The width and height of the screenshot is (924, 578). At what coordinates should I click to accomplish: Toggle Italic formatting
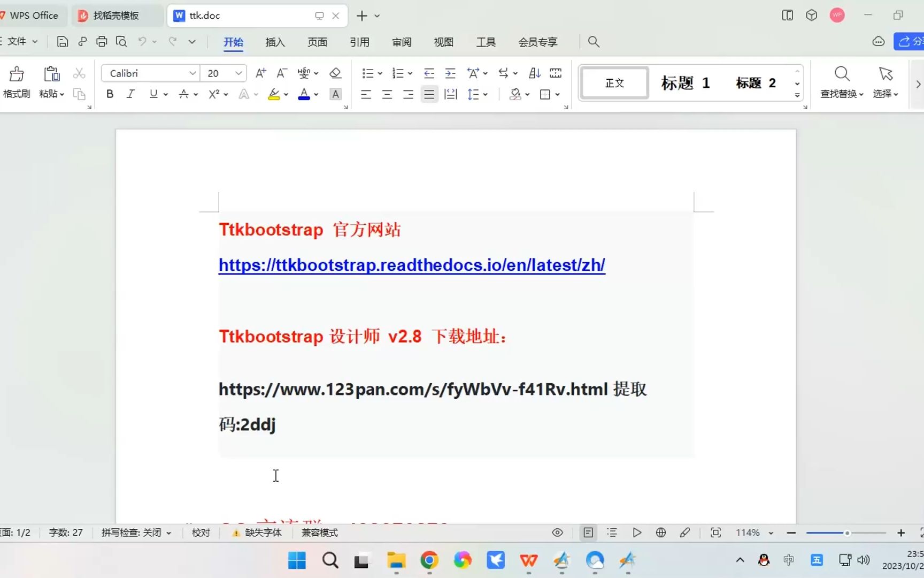click(x=130, y=94)
